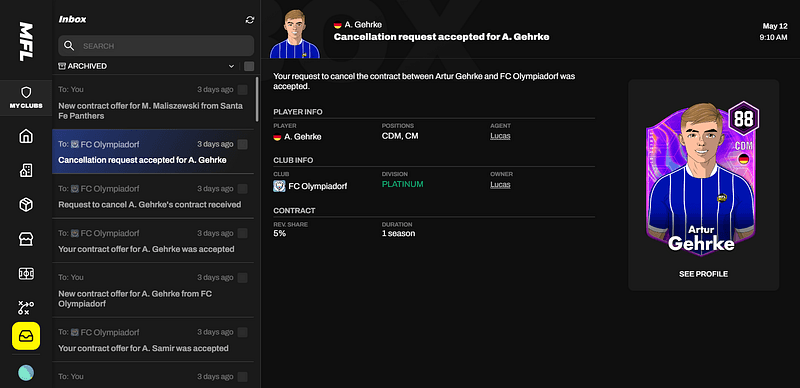Image resolution: width=800 pixels, height=388 pixels.
Task: Click the yellow inbox icon
Action: pyautogui.click(x=26, y=336)
